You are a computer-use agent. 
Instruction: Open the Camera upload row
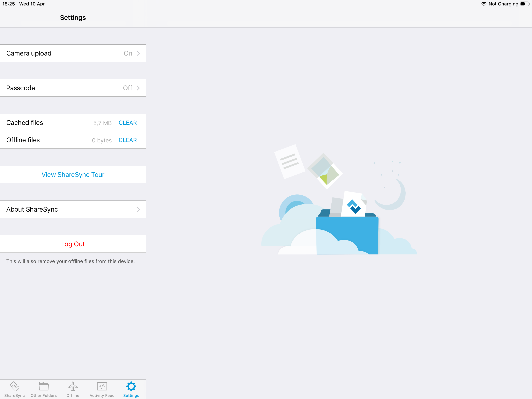[x=73, y=53]
